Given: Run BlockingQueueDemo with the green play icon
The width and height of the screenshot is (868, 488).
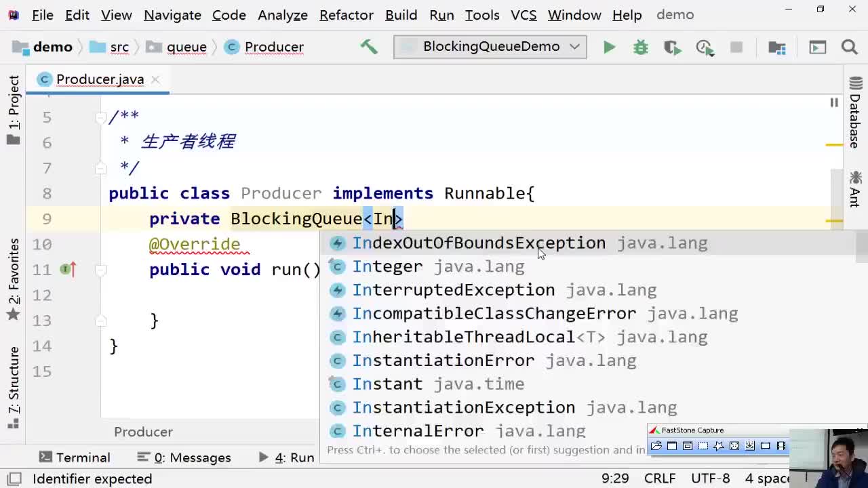Looking at the screenshot, I should pyautogui.click(x=609, y=47).
